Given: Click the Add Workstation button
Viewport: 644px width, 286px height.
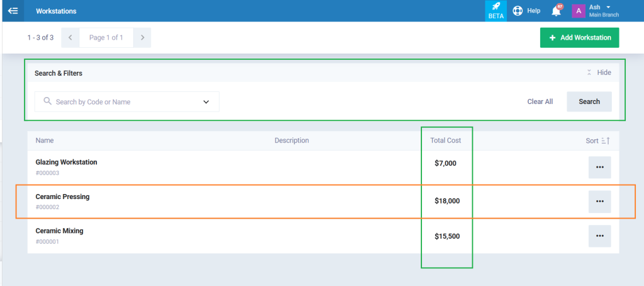Looking at the screenshot, I should [579, 37].
